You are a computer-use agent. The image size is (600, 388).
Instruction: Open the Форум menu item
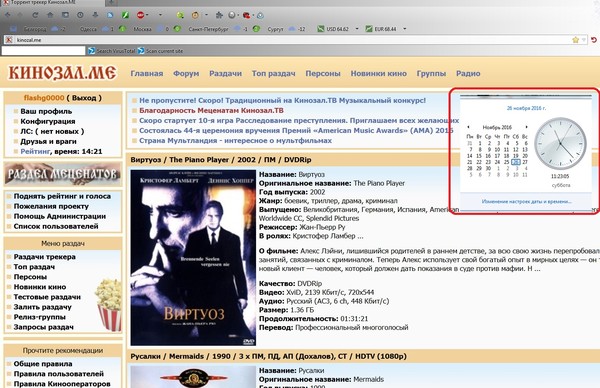pyautogui.click(x=186, y=73)
